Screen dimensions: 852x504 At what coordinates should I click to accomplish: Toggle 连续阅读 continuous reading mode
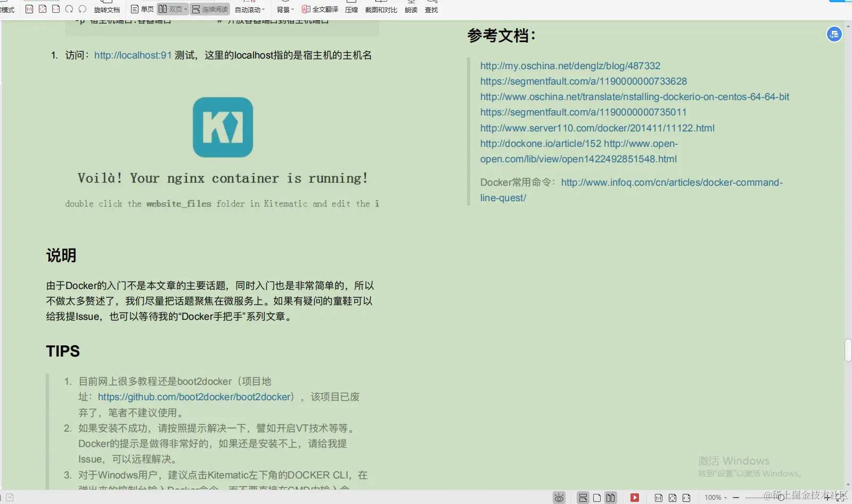click(x=210, y=9)
